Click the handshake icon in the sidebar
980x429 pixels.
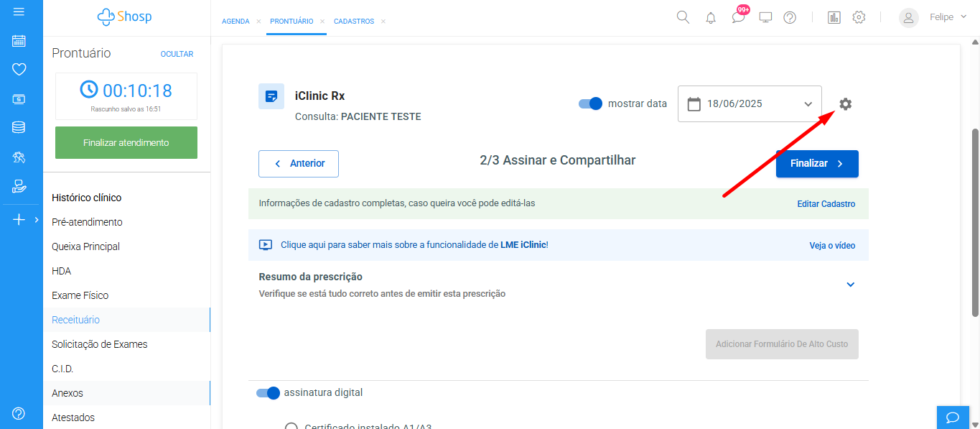(19, 157)
